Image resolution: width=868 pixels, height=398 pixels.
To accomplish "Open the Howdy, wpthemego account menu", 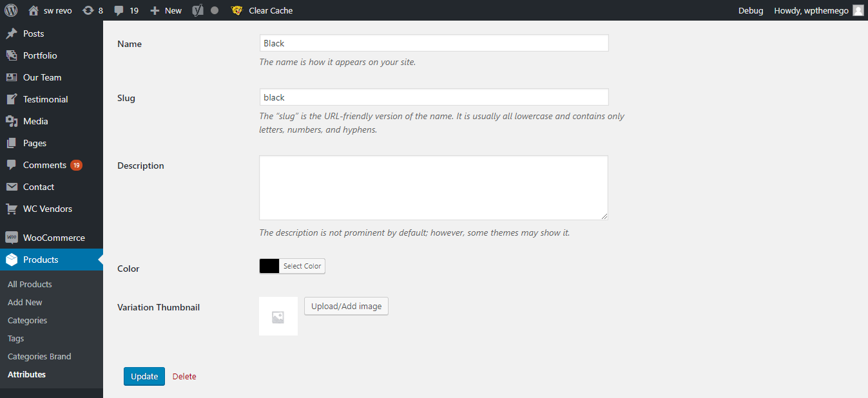I will 811,10.
